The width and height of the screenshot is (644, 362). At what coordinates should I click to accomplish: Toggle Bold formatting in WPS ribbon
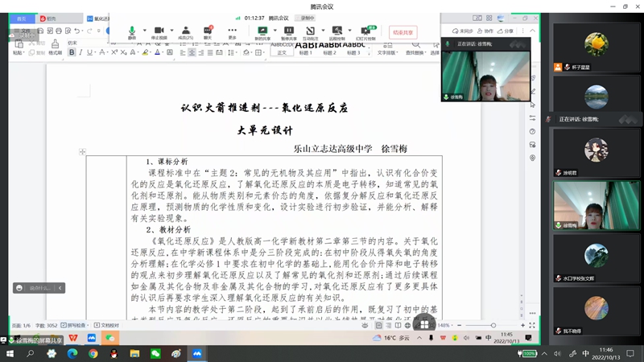[72, 52]
